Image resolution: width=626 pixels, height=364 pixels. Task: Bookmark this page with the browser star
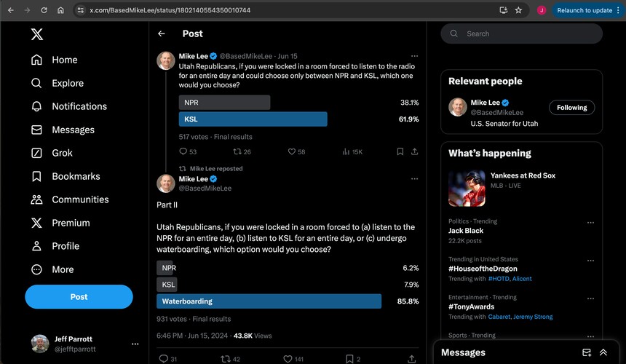click(518, 10)
